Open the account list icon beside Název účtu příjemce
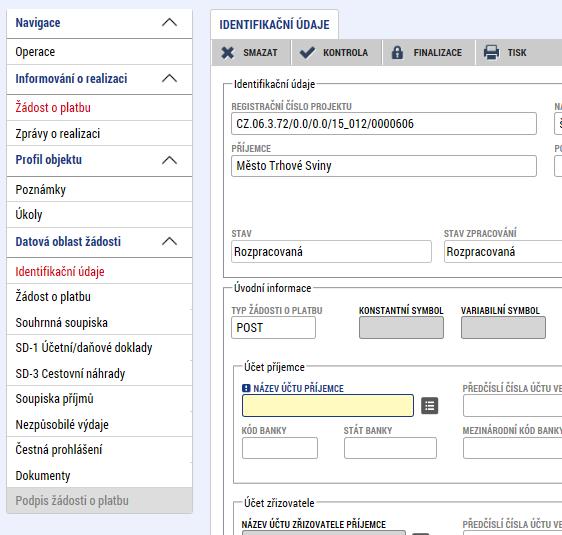This screenshot has height=535, width=562. [429, 406]
